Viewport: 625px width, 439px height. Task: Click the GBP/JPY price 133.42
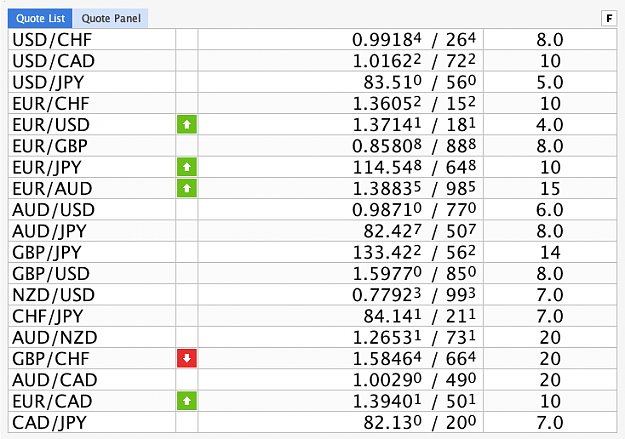point(387,252)
